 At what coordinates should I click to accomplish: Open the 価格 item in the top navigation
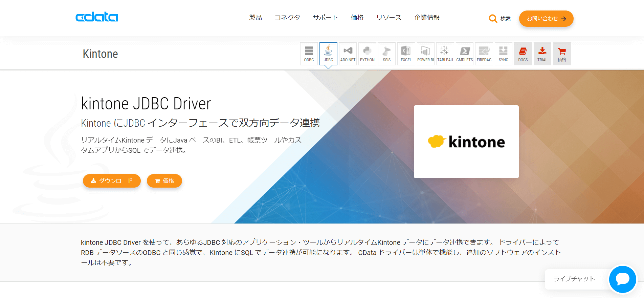click(x=357, y=18)
